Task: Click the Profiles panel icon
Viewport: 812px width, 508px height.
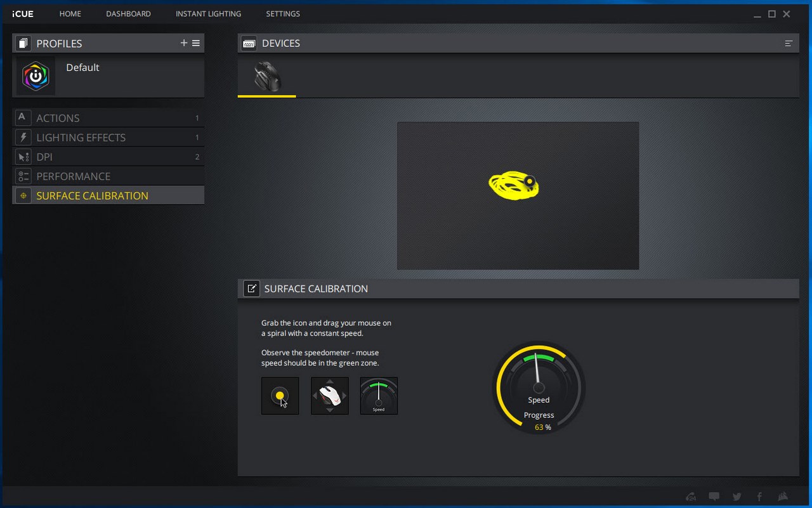Action: (x=23, y=43)
